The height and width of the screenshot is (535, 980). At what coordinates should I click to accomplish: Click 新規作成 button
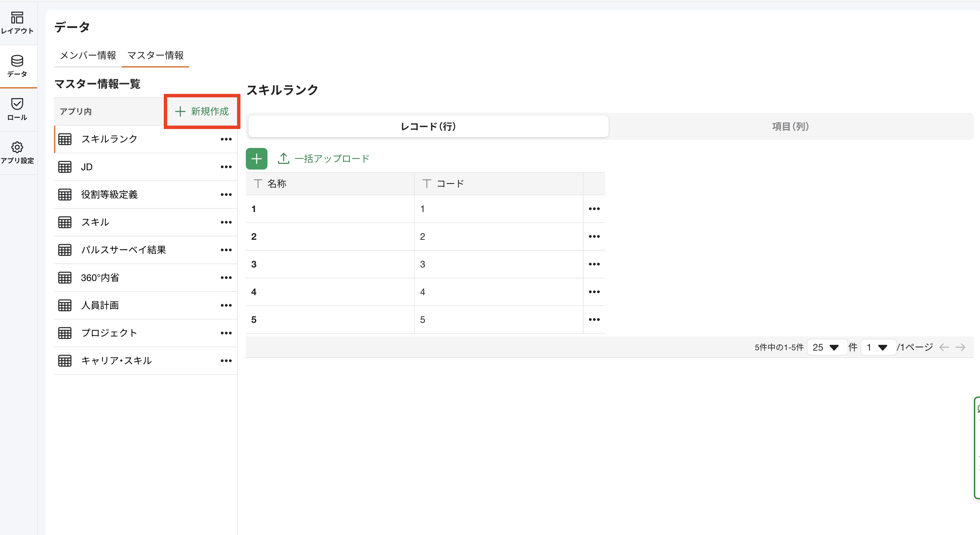(x=202, y=111)
